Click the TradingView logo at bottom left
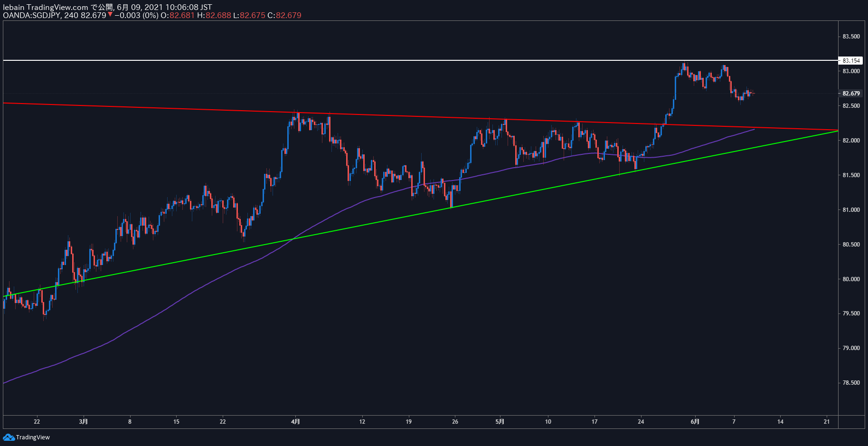Viewport: 868px width, 446px height. coord(27,437)
